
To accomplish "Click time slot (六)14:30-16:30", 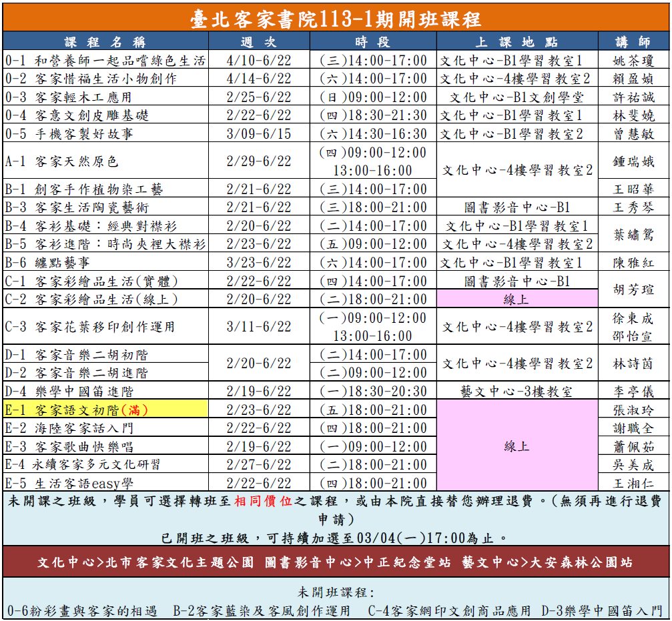I will (373, 133).
